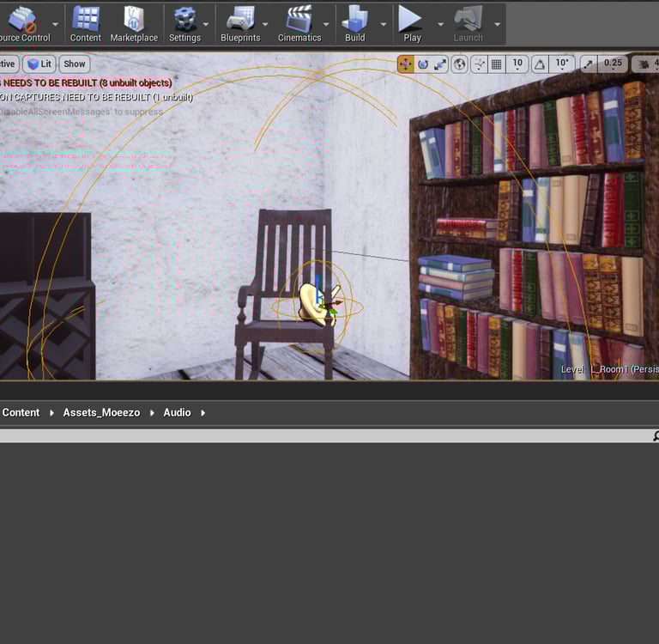The height and width of the screenshot is (644, 659).
Task: Click Build lighting toolbar button
Action: 355,24
